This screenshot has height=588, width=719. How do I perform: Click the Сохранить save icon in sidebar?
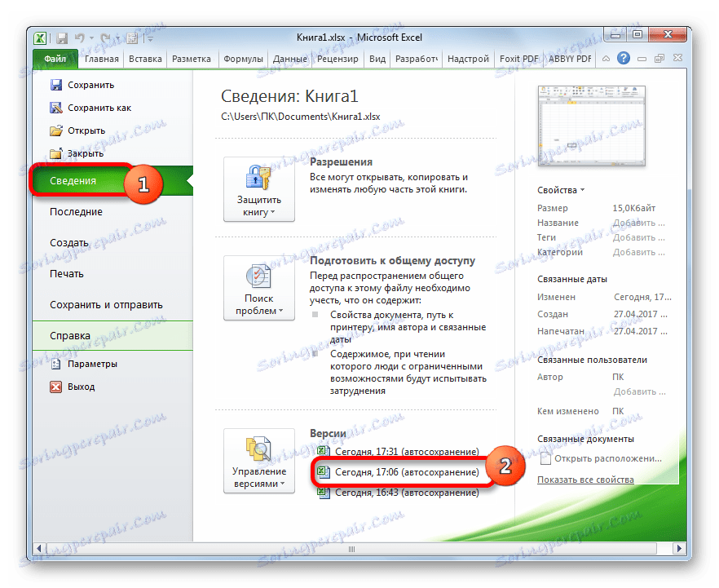coord(56,85)
